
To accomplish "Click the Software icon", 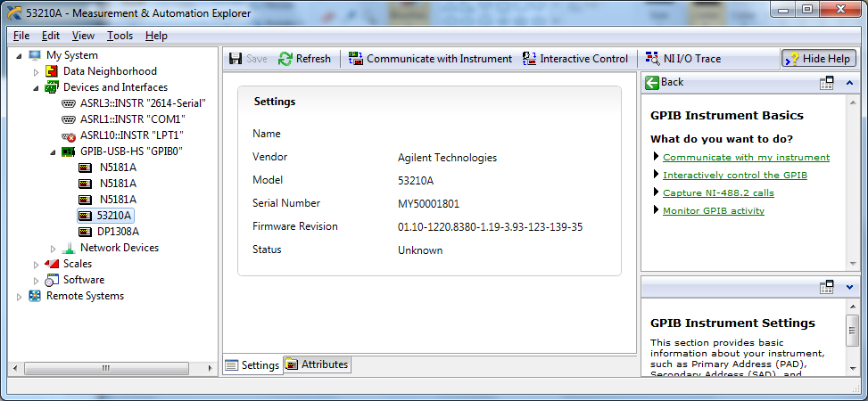I will [x=52, y=280].
